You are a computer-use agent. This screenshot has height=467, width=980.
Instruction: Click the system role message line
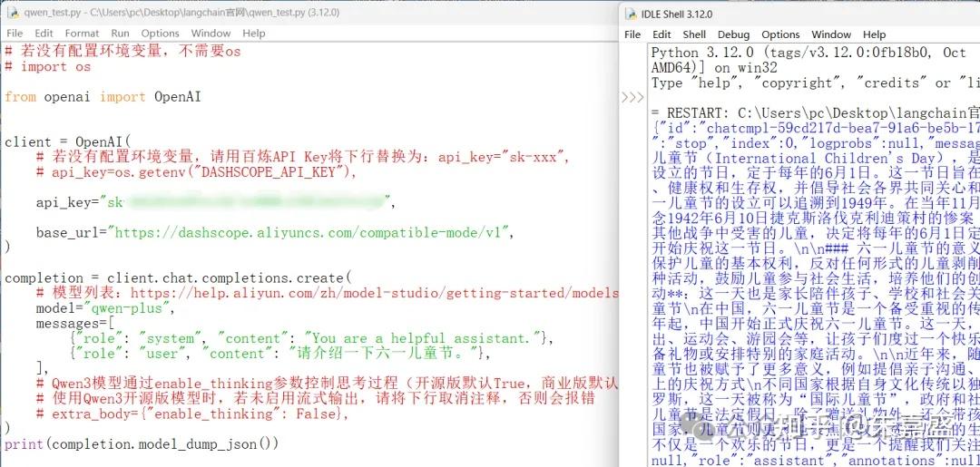pyautogui.click(x=312, y=337)
